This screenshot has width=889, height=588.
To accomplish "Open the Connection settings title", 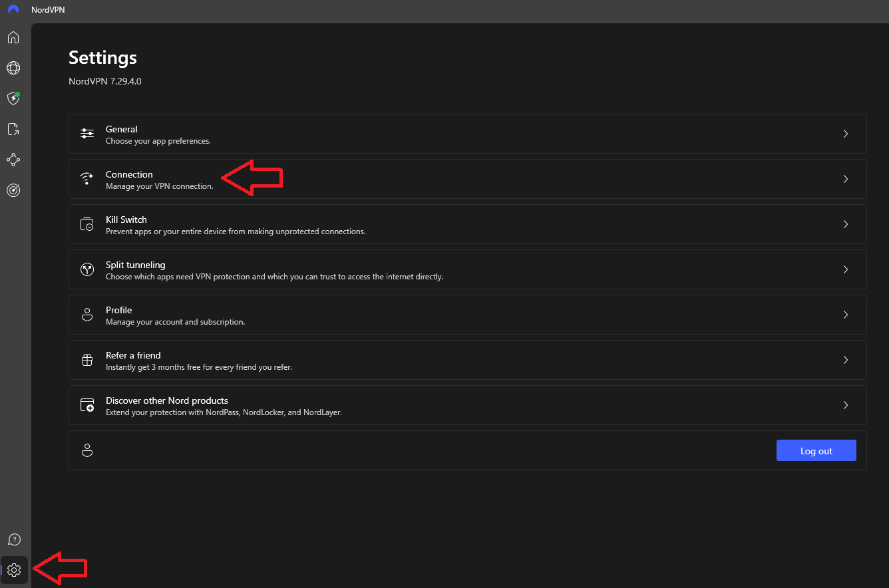I will click(129, 174).
